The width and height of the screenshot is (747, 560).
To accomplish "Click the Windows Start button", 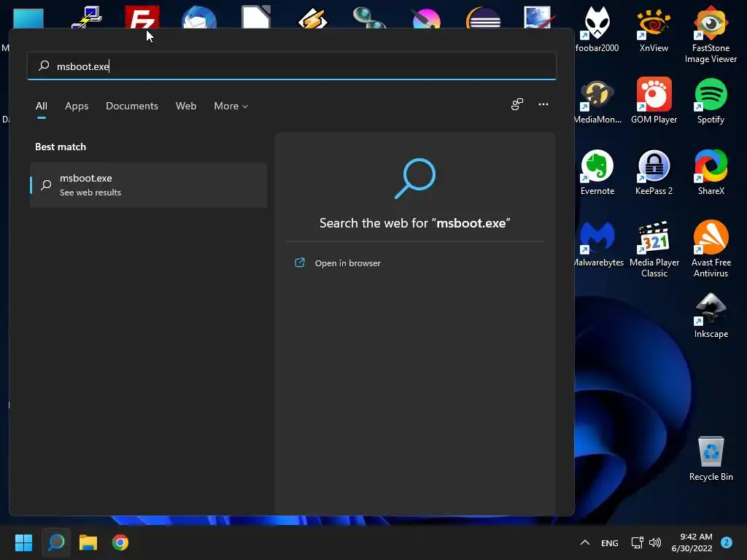I will pos(23,542).
